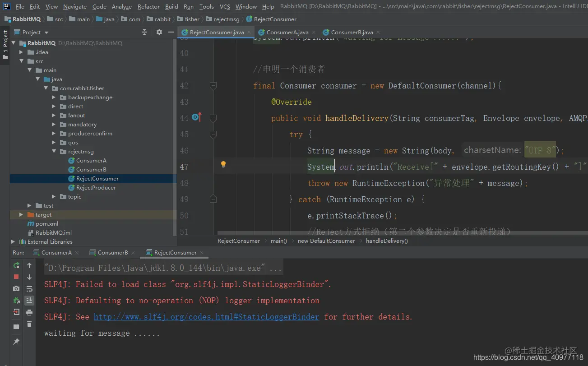Collapse all nodes in the Project tree
The width and height of the screenshot is (588, 366).
pos(144,32)
